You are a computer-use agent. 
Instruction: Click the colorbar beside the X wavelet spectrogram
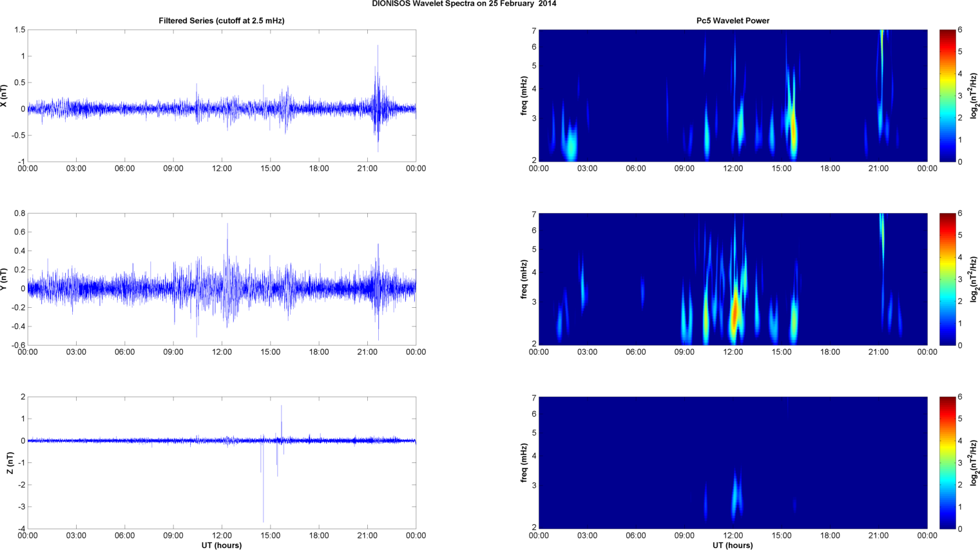point(947,96)
